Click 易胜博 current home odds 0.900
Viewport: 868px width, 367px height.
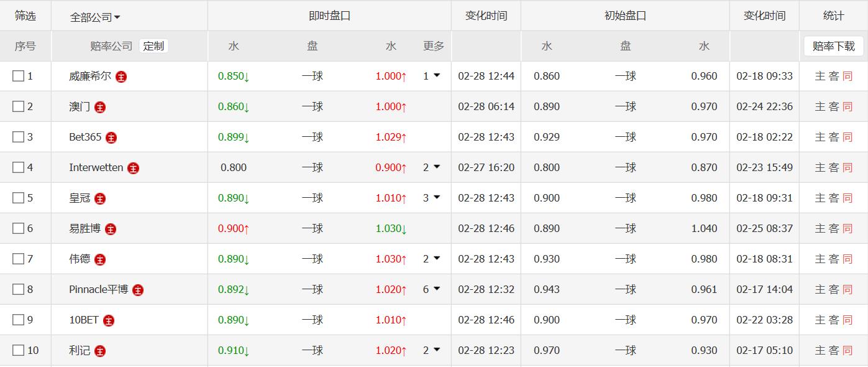pos(233,228)
